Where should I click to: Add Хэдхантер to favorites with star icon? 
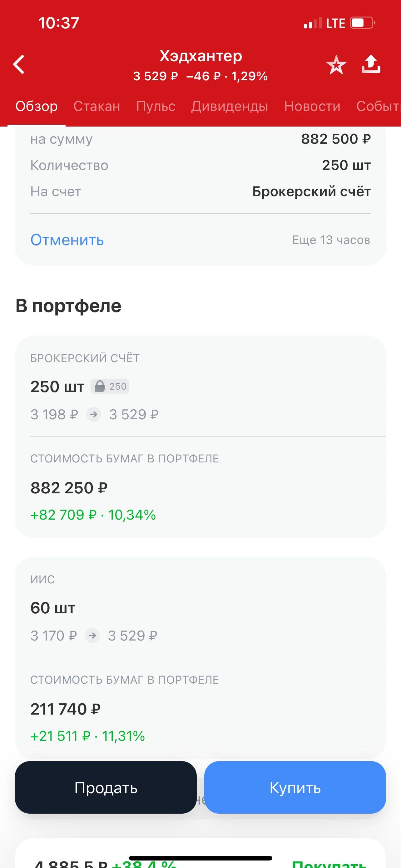click(336, 65)
